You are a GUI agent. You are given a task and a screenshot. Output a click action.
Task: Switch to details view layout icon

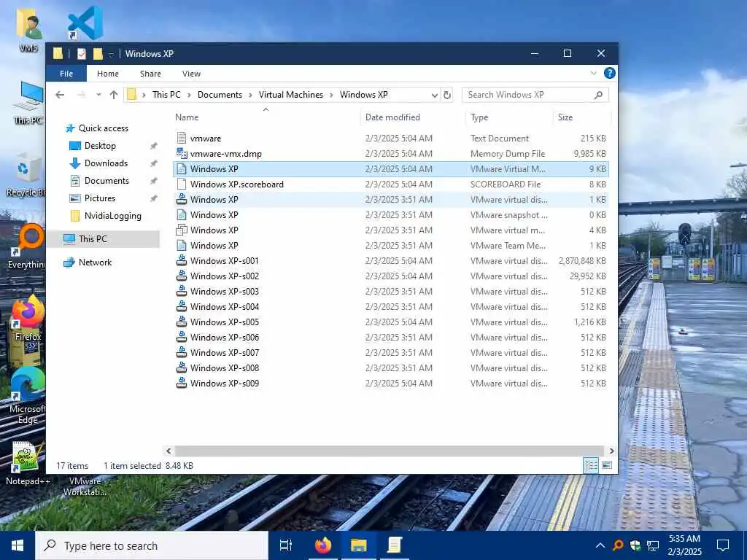click(591, 465)
